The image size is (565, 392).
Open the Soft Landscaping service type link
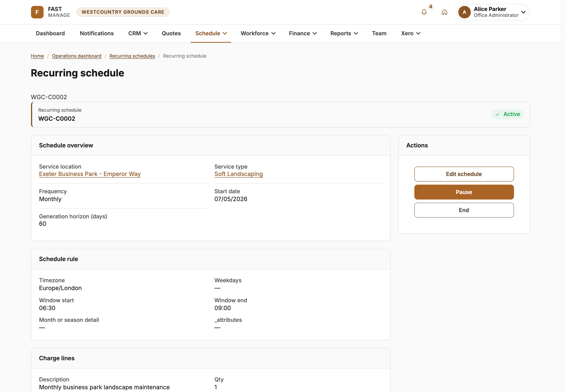coord(239,174)
